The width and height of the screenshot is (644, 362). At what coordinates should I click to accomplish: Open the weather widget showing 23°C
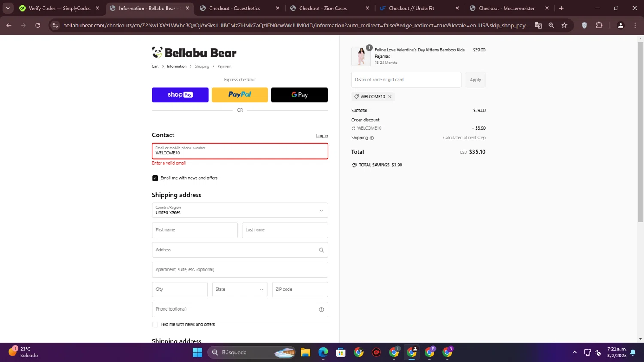pos(24,352)
